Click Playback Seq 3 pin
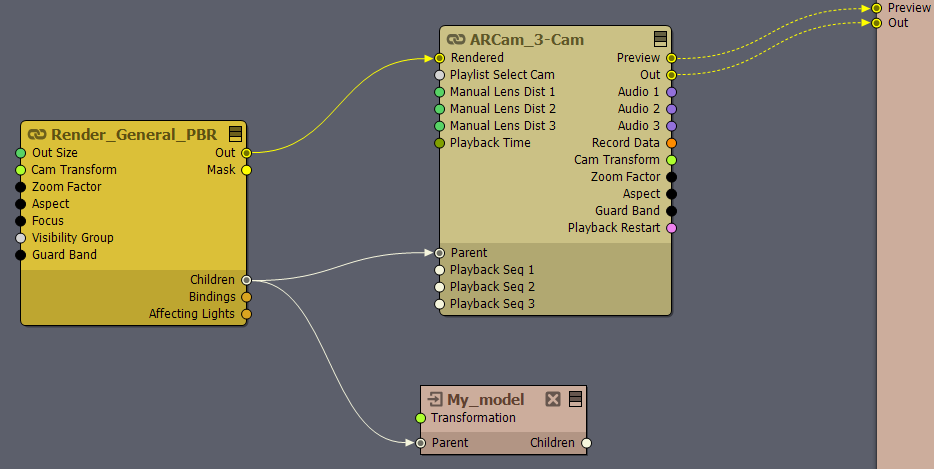This screenshot has height=469, width=934. click(x=440, y=304)
